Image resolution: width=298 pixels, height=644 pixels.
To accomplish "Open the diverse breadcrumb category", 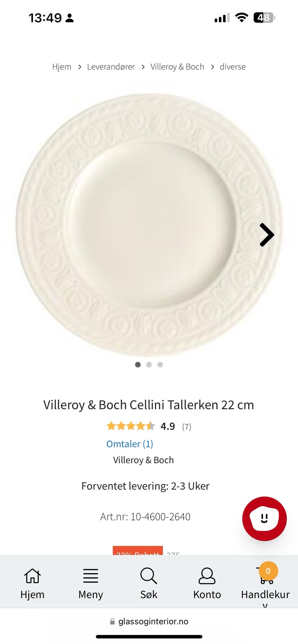I will click(x=233, y=67).
